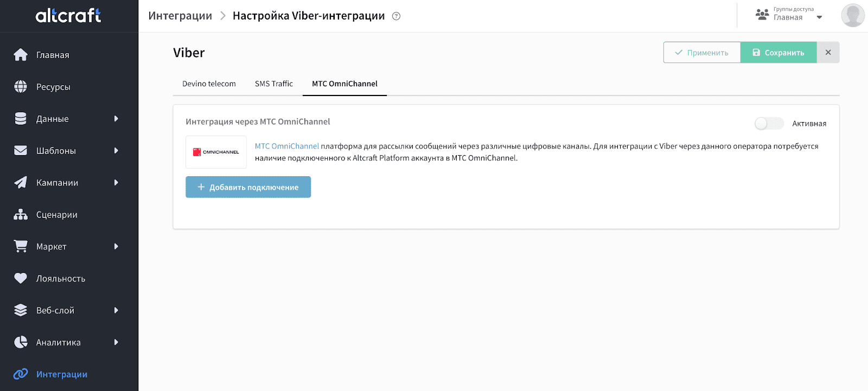Click 'Интеграция через MTC OmniChannel' title
Viewport: 868px width, 391px height.
[x=258, y=121]
